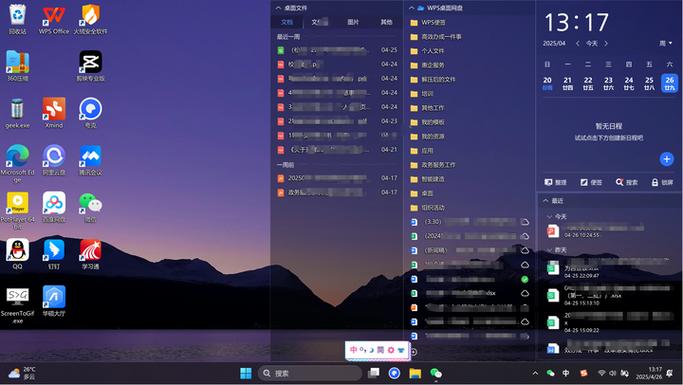
Task: Open the Recycle Bin desktop icon
Action: coord(17,19)
